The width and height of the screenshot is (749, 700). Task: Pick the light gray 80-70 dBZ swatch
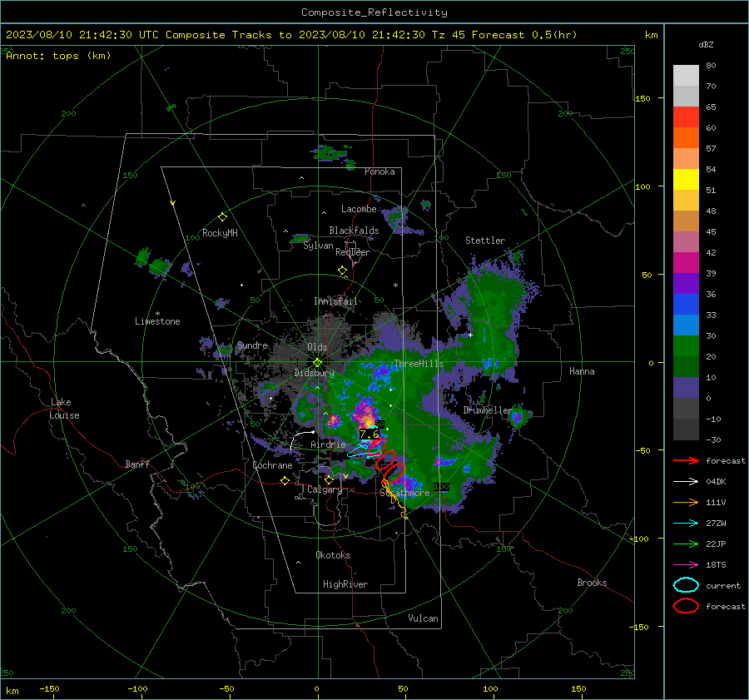tap(686, 76)
